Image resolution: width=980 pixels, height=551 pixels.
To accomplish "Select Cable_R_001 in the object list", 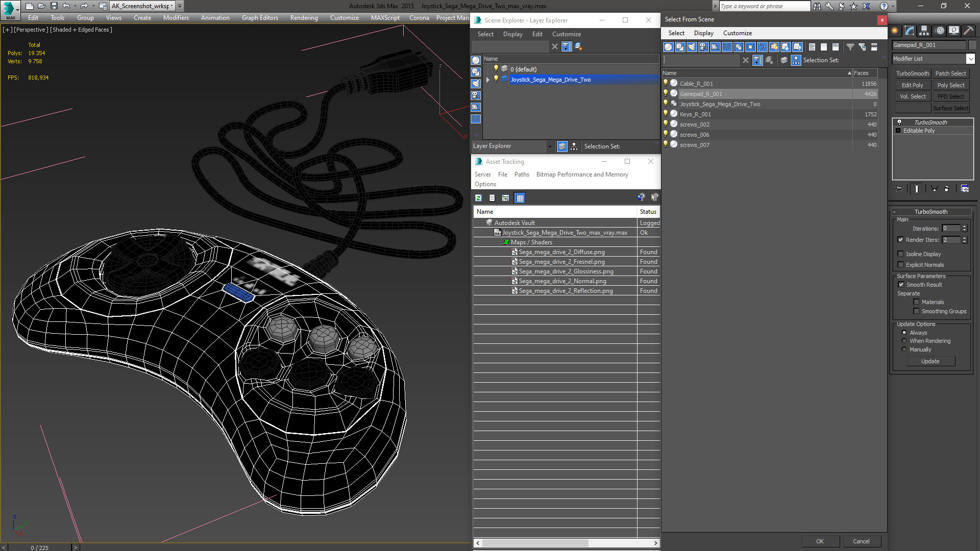I will (x=696, y=84).
